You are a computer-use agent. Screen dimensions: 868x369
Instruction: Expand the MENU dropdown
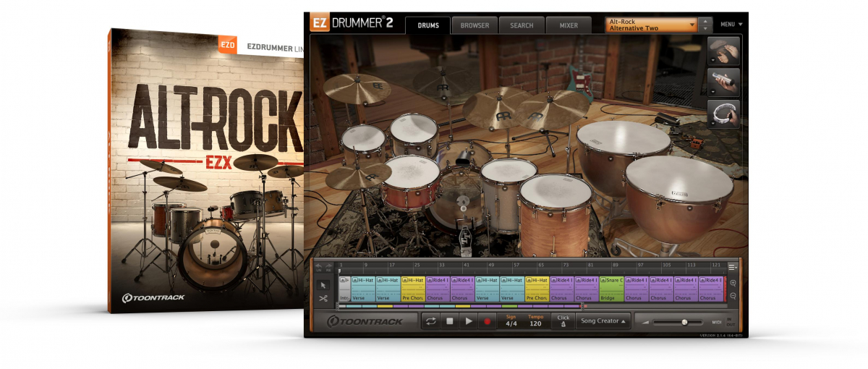pyautogui.click(x=731, y=25)
